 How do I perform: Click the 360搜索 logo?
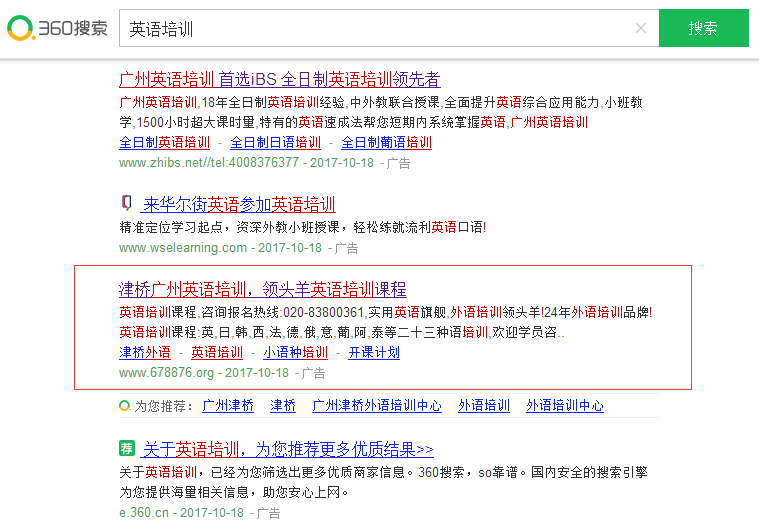click(x=57, y=28)
